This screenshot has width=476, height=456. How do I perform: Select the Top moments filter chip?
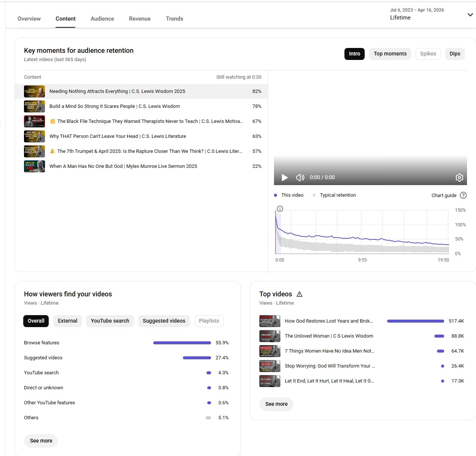tap(390, 54)
